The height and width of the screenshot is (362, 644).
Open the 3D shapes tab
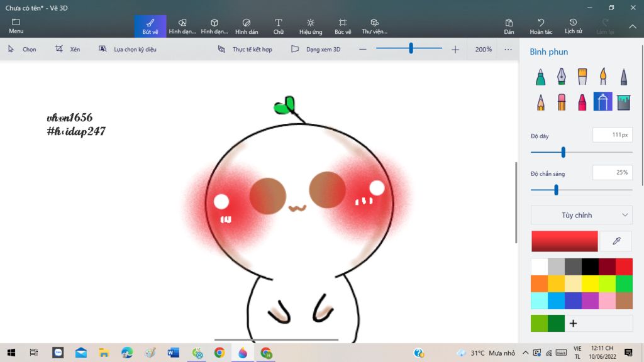click(x=214, y=26)
